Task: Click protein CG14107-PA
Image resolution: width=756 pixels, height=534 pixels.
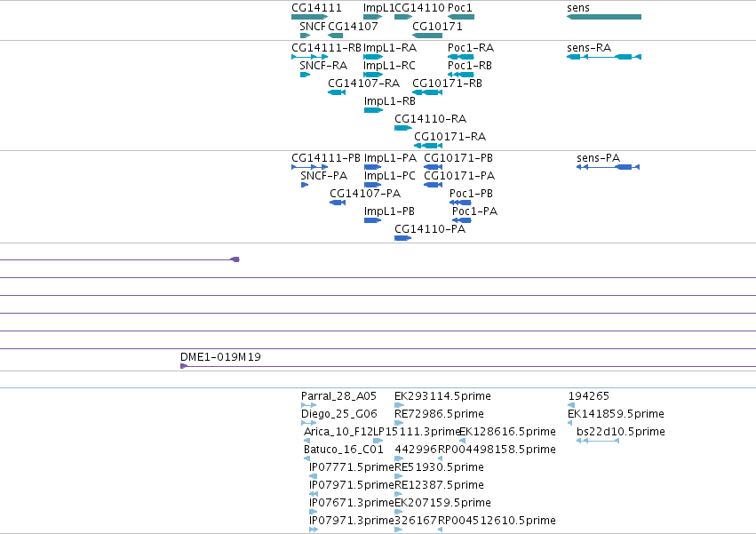Action: 338,203
